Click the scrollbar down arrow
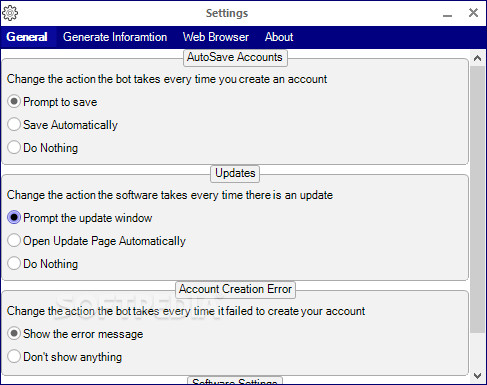Image resolution: width=487 pixels, height=385 pixels. [x=477, y=376]
